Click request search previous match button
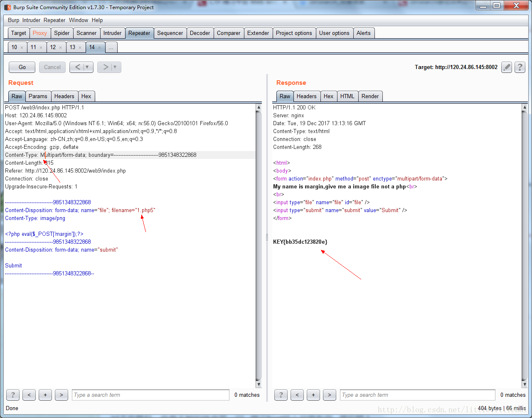532x418 pixels. tap(29, 395)
